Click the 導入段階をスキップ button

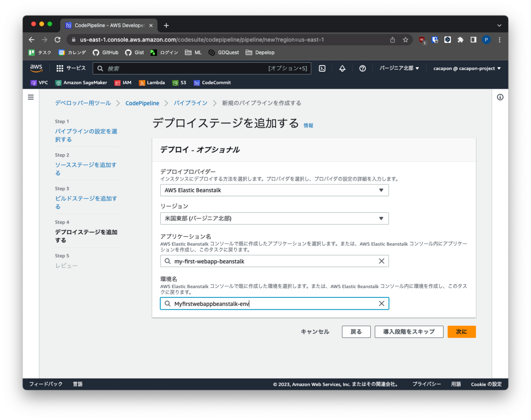coord(409,331)
